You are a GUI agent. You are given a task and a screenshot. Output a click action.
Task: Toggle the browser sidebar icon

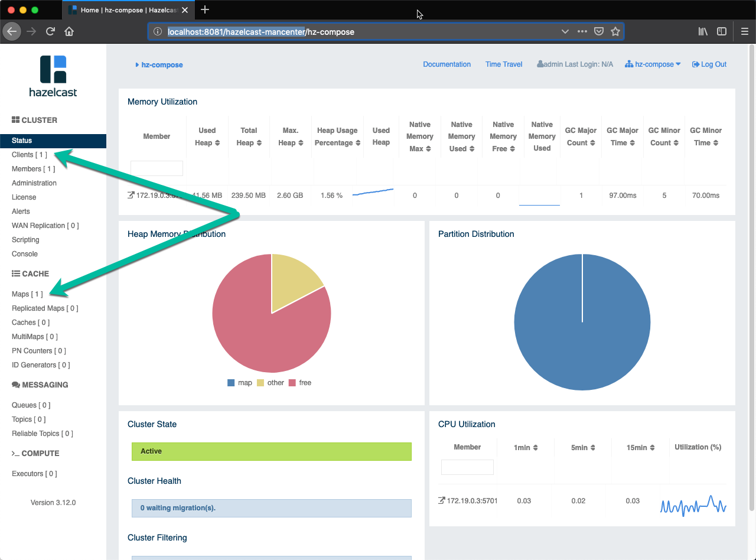point(722,31)
